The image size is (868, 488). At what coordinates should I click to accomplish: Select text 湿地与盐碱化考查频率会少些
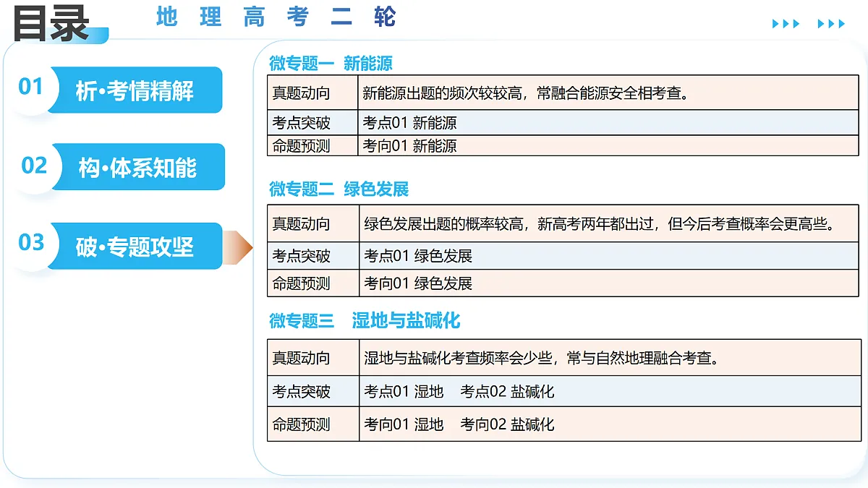(x=459, y=358)
